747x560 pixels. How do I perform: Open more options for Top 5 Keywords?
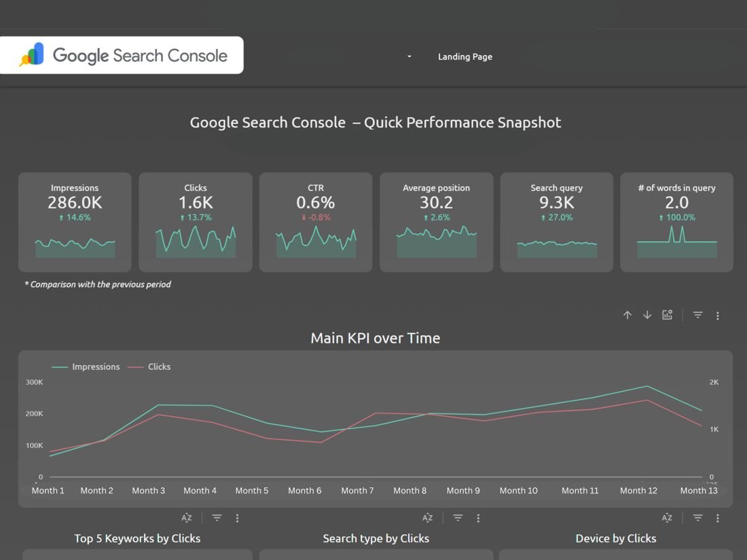pyautogui.click(x=237, y=518)
